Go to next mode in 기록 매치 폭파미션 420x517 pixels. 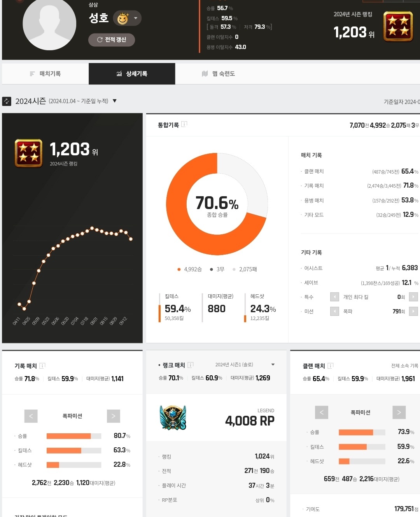tap(113, 416)
